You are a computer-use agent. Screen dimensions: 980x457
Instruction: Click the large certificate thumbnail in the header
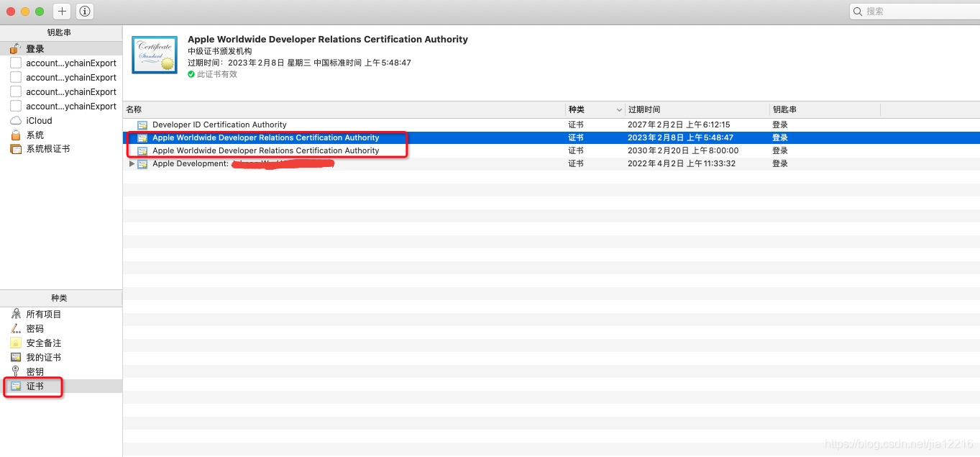tap(155, 55)
